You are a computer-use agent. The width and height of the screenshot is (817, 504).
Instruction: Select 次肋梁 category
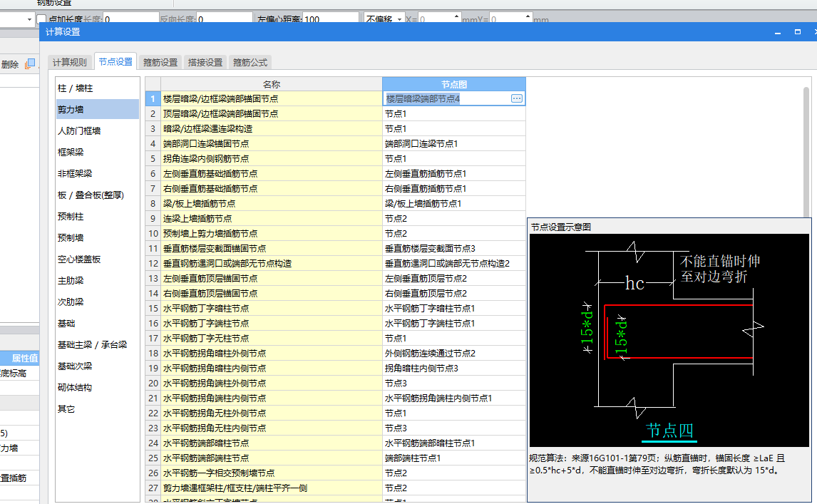(98, 302)
